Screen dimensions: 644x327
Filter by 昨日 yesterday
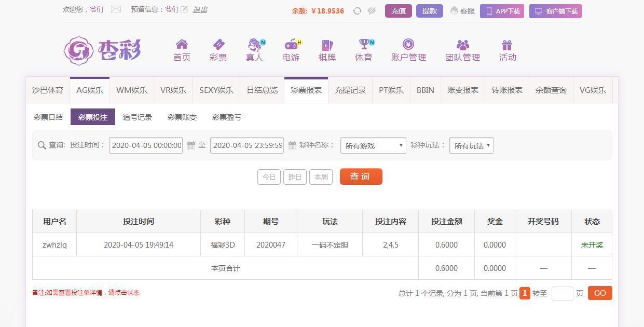click(295, 177)
